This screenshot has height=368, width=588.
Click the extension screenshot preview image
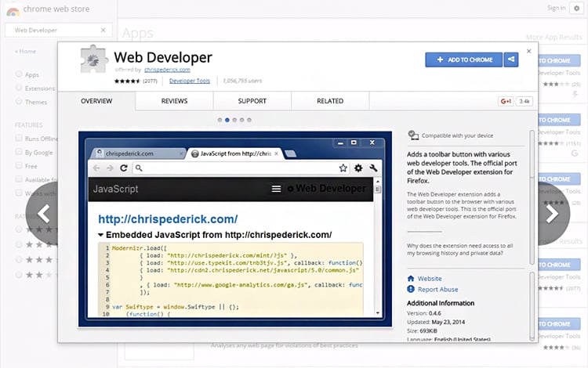[235, 229]
